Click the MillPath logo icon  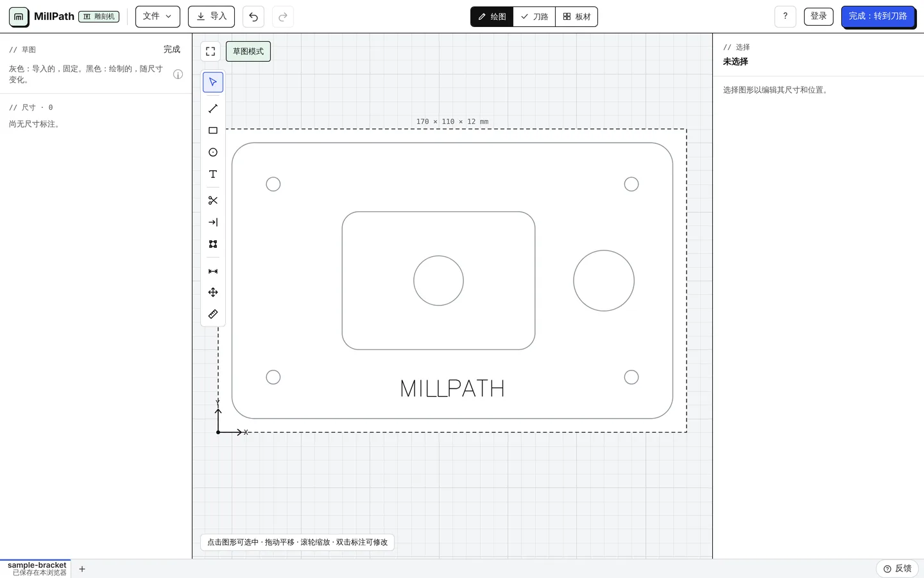tap(19, 17)
